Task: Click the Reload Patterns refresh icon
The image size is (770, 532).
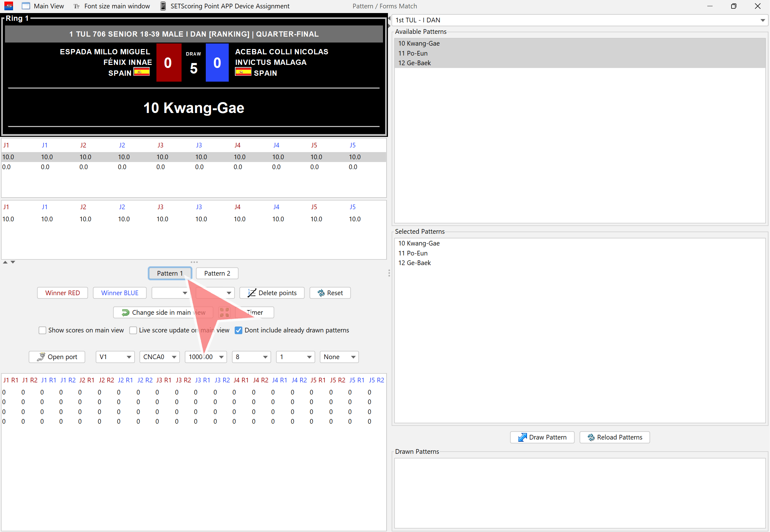Action: tap(591, 437)
